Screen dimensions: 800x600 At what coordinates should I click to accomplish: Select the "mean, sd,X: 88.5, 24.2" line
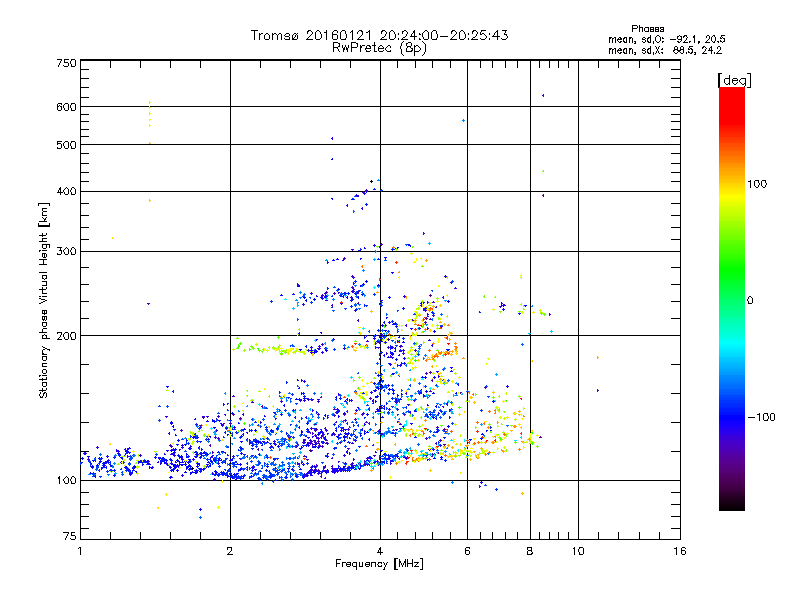pos(665,51)
